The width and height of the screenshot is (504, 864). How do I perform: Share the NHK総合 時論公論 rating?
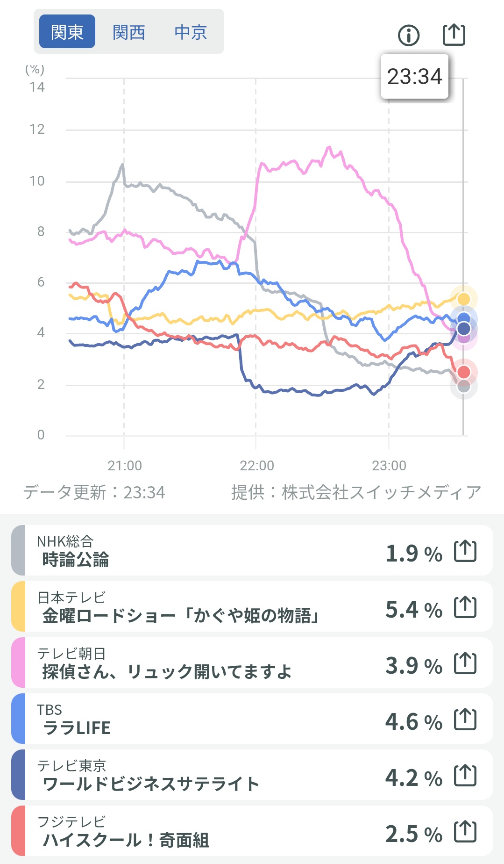[465, 551]
